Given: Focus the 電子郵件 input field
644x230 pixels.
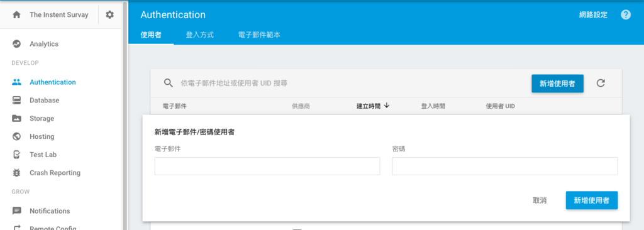Looking at the screenshot, I should pos(267,166).
